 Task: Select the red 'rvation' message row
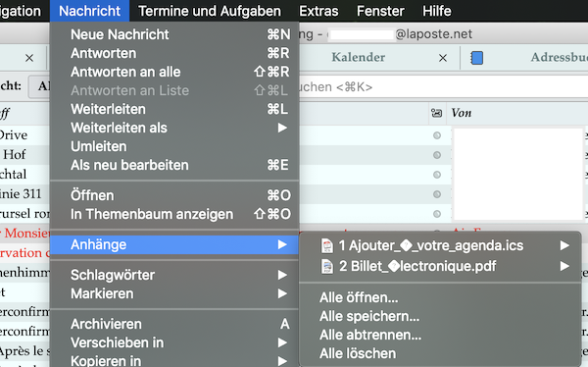(x=24, y=253)
